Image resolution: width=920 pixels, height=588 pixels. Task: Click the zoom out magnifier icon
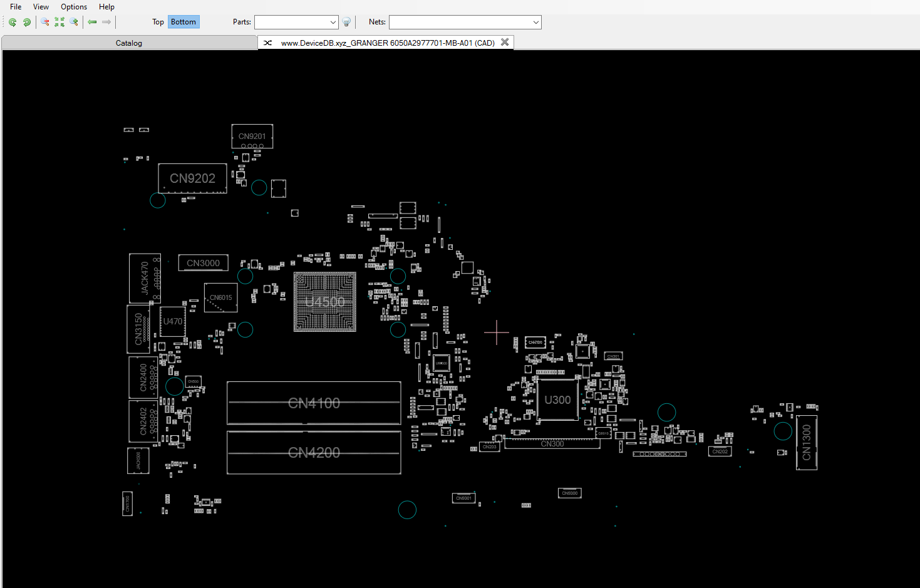pos(45,22)
